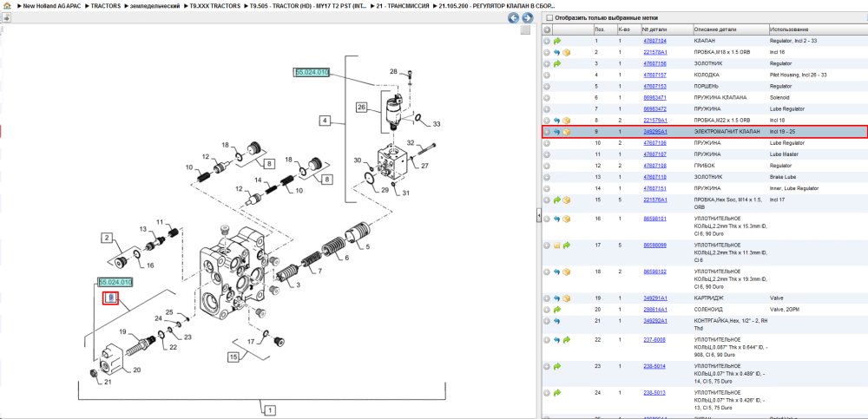Click box icon for row 18 part 86598102
The height and width of the screenshot is (419, 868).
point(567,272)
